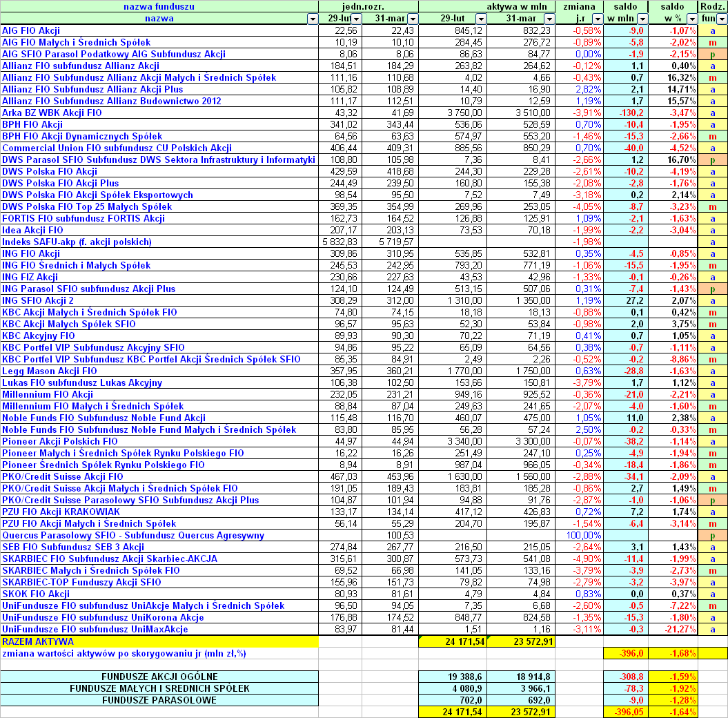Click the 'nazwa funduszu' header cell
Screen dimensions: 728x718
[x=159, y=6]
